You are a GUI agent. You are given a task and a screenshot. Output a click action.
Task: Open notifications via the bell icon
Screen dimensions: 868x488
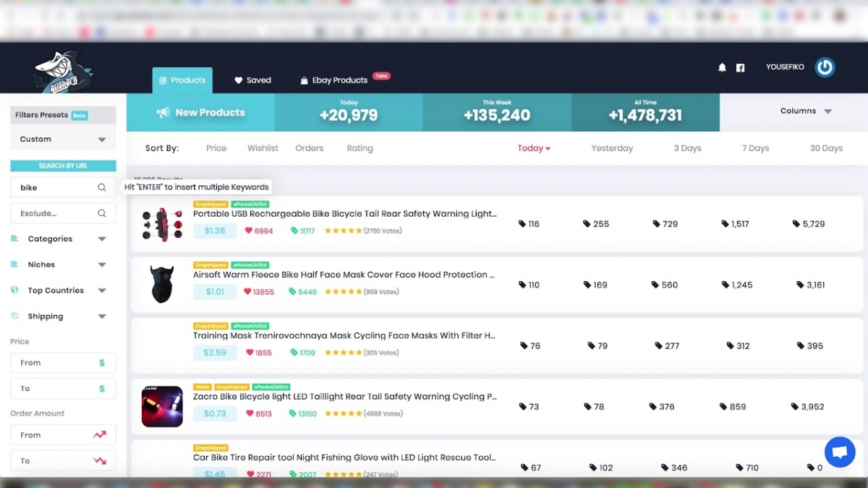[x=722, y=67]
